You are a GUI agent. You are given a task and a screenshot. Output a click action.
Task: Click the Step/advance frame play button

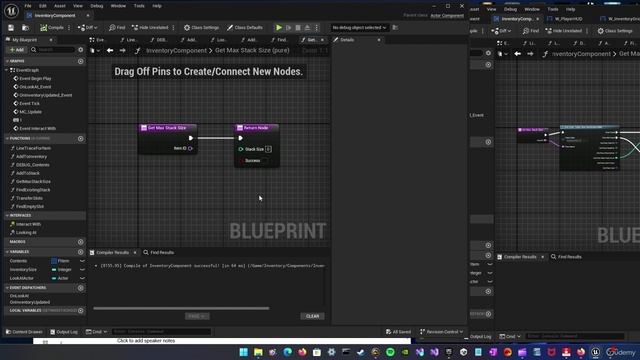289,28
